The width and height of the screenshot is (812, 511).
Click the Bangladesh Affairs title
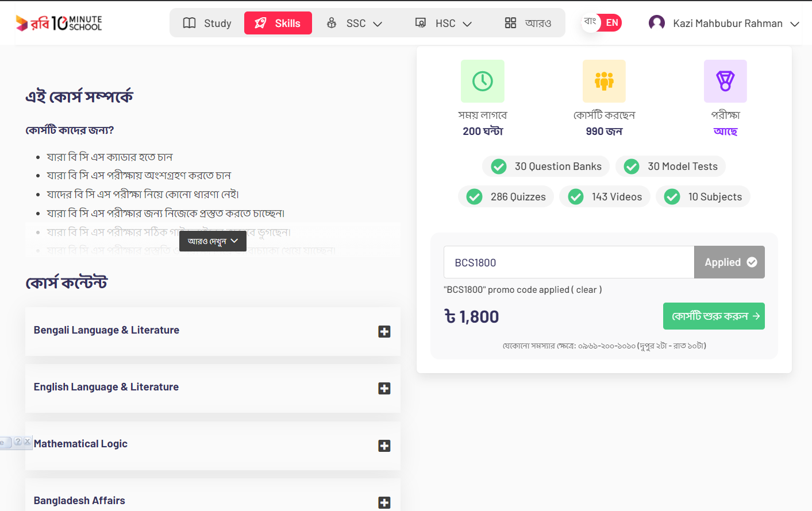click(x=79, y=501)
